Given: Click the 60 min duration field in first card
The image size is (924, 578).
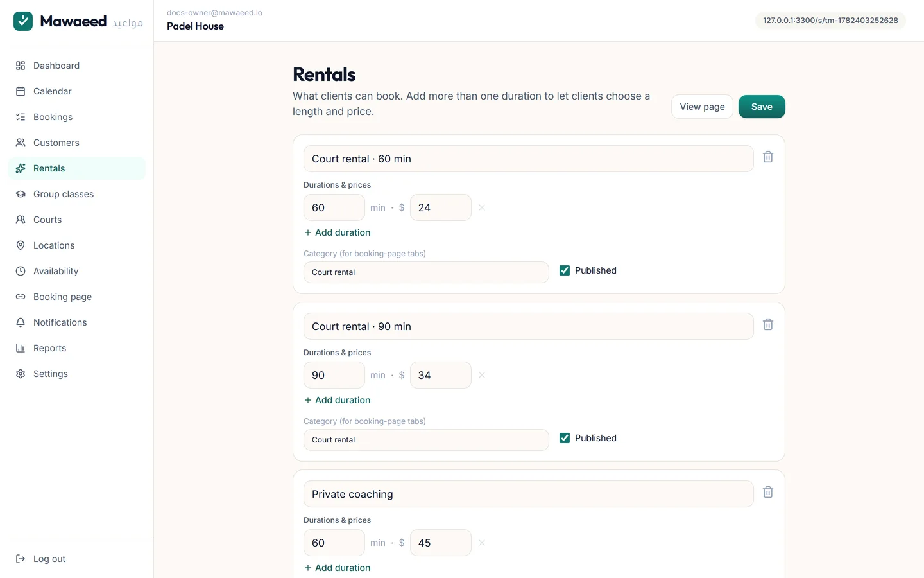Looking at the screenshot, I should tap(334, 207).
